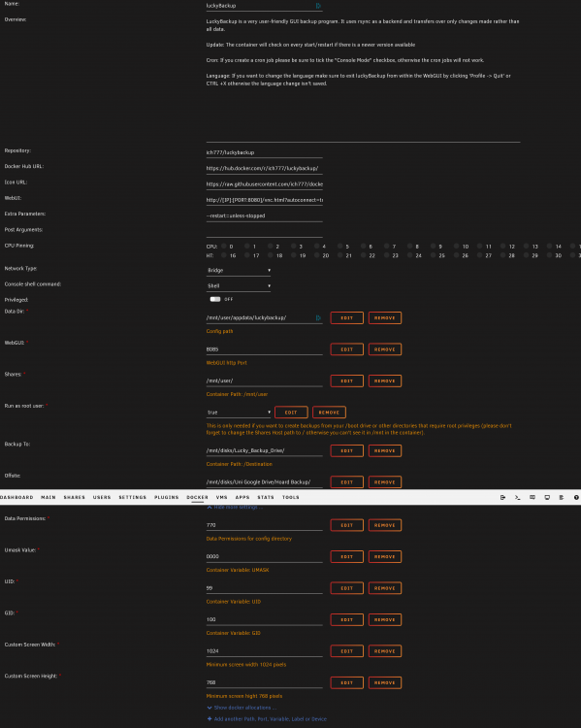Click Remove for Custom Screen Height
This screenshot has height=728, width=581.
tap(385, 682)
